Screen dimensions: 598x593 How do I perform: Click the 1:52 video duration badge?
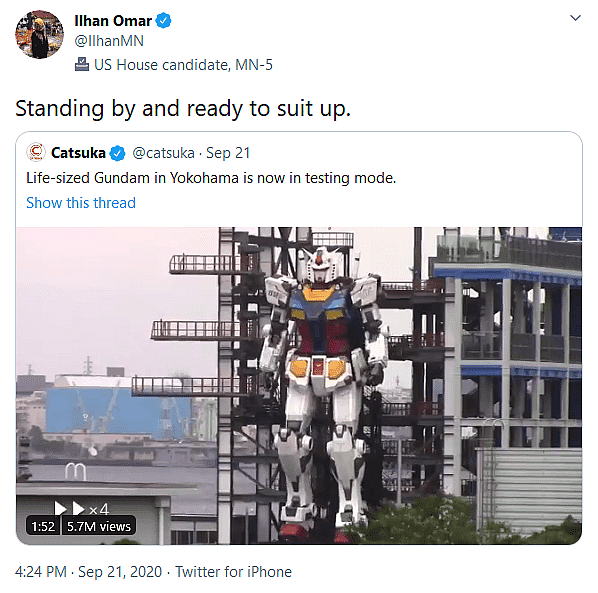pyautogui.click(x=43, y=527)
